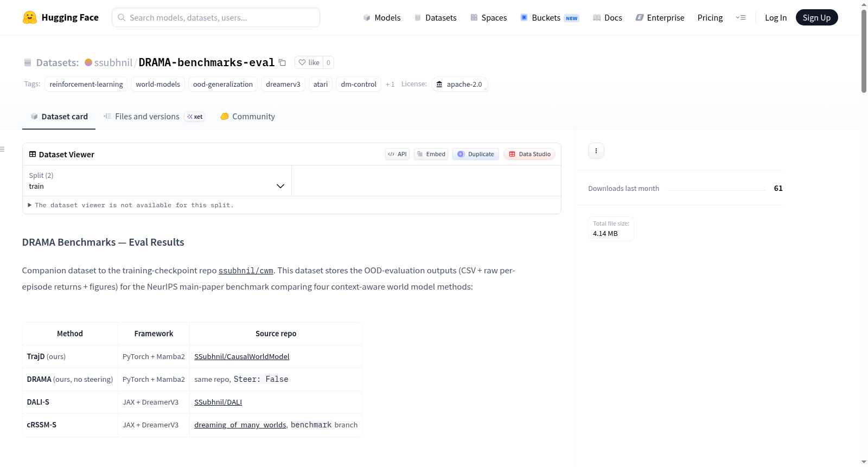Open the ssubhnil user avatar
This screenshot has height=467, width=868.
88,62
